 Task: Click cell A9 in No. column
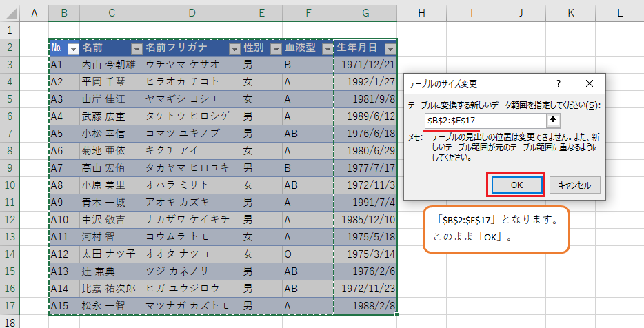[x=64, y=203]
